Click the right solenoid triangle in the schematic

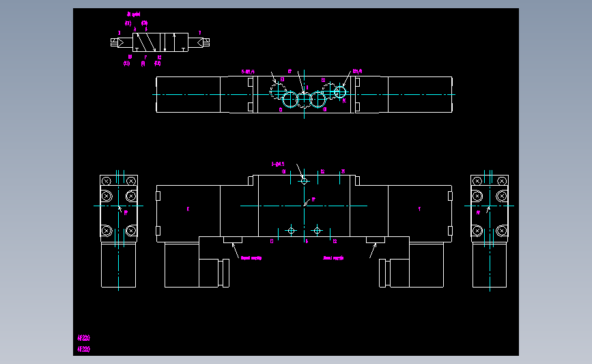click(200, 42)
